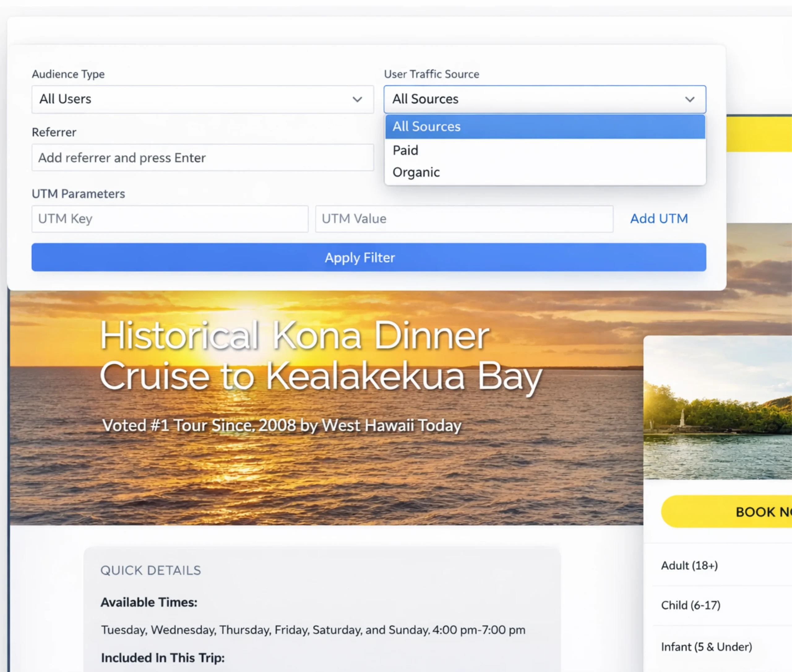
Task: Click into the UTM Key field
Action: point(170,219)
